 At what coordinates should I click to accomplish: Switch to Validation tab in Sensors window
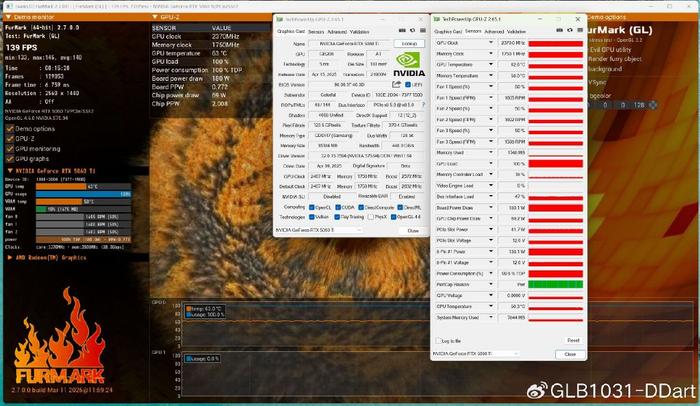coord(516,32)
